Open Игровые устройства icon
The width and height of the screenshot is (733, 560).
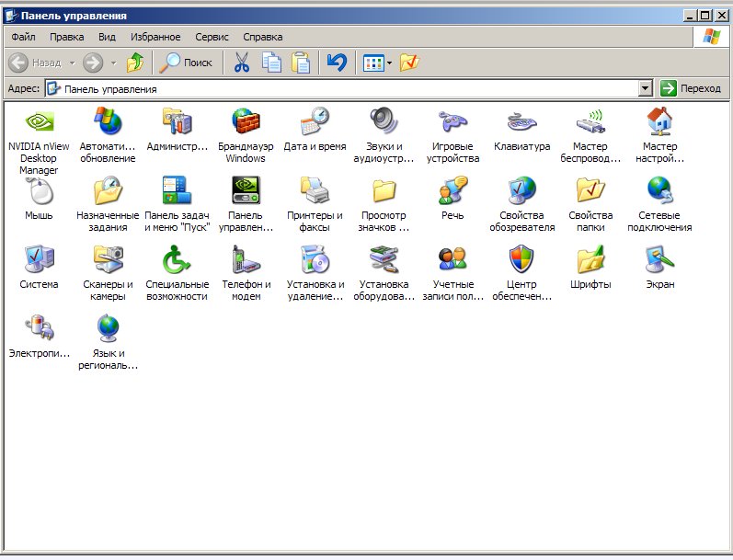pyautogui.click(x=452, y=120)
